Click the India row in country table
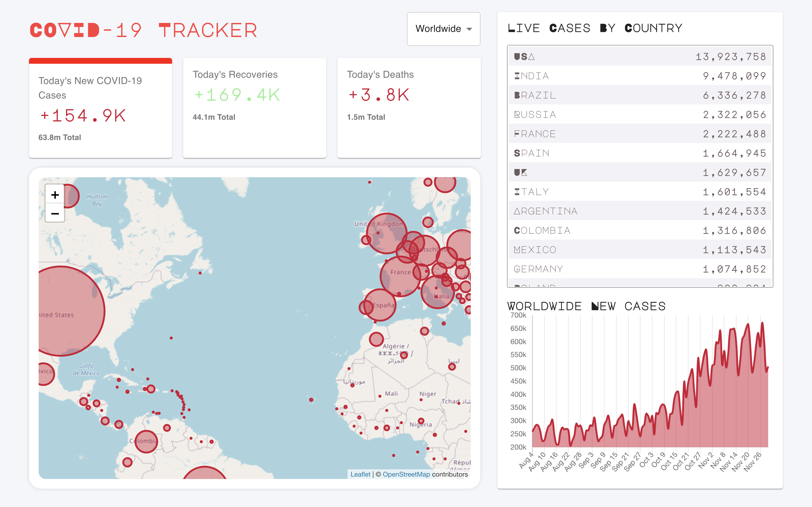Image resolution: width=812 pixels, height=507 pixels. click(x=639, y=76)
